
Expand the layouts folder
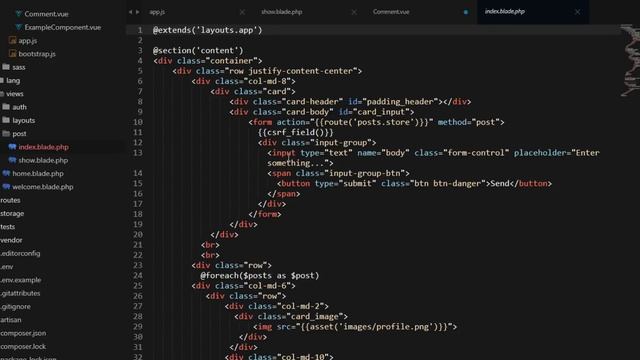coord(24,120)
